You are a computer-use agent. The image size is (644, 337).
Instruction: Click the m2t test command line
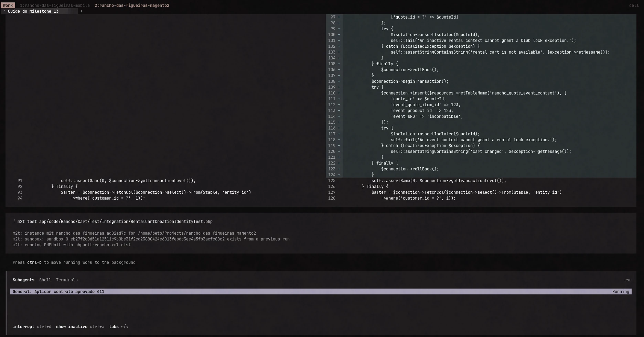(x=115, y=222)
